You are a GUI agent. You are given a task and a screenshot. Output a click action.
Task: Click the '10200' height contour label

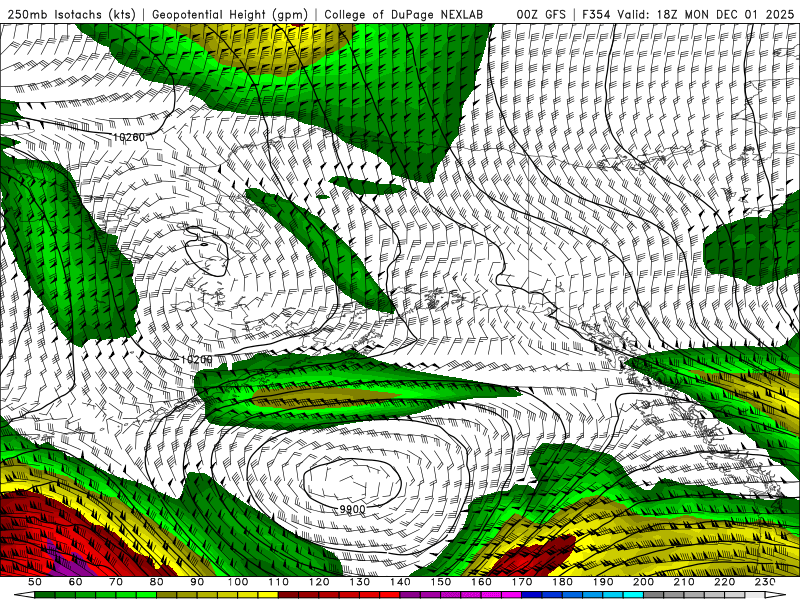pyautogui.click(x=196, y=360)
